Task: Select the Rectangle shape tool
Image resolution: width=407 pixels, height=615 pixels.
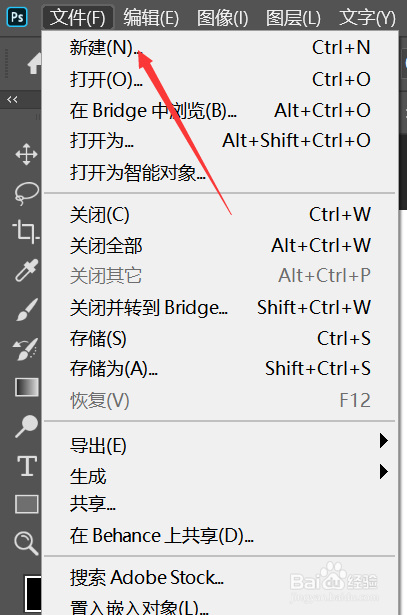Action: (x=27, y=504)
